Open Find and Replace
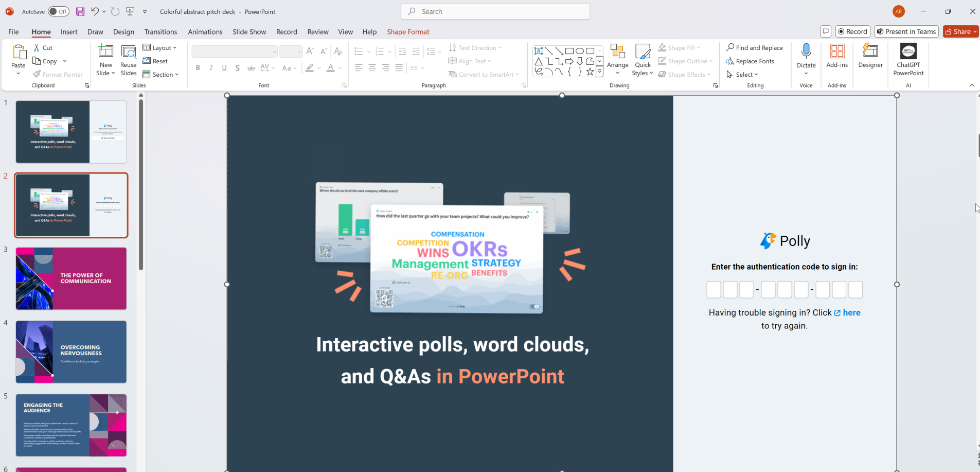The height and width of the screenshot is (472, 980). pos(755,47)
